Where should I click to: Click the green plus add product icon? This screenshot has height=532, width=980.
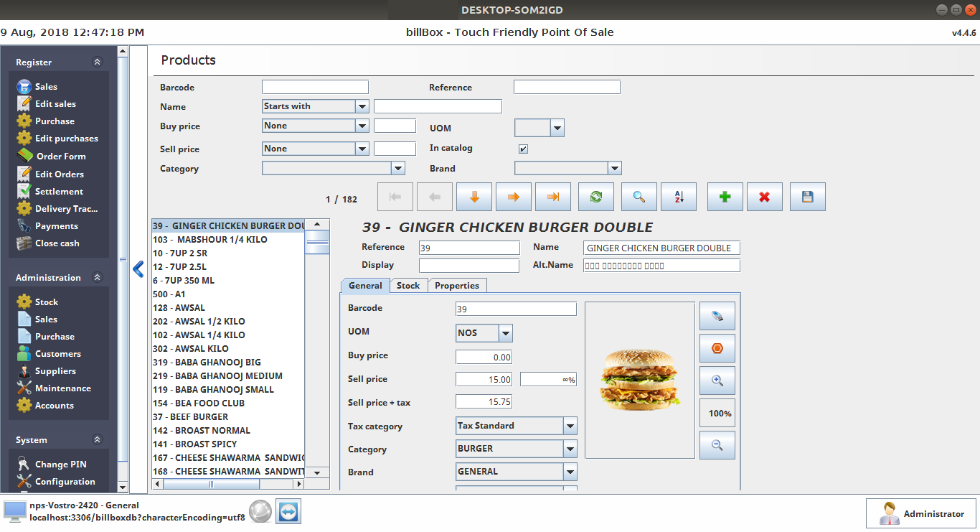click(x=725, y=197)
